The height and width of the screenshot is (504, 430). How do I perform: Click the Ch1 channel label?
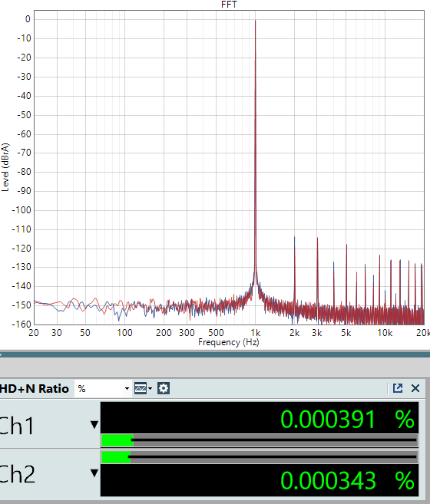(17, 427)
